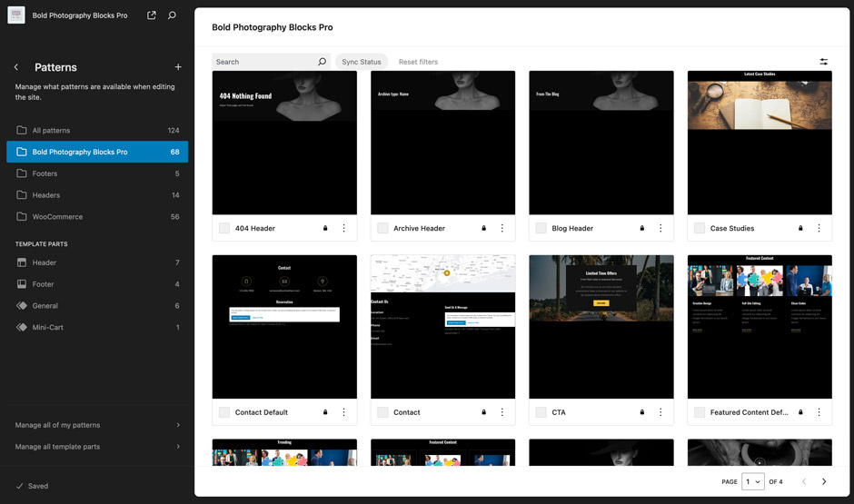
Task: Open the page number dropdown
Action: click(752, 481)
